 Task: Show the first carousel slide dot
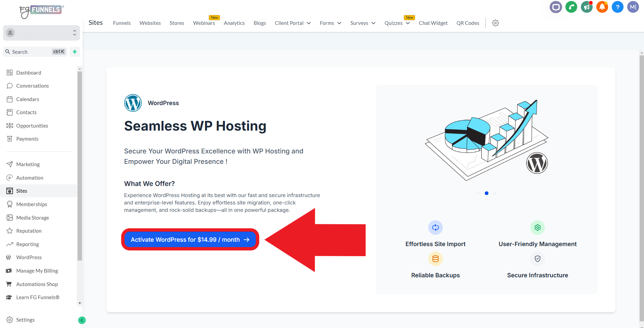[x=478, y=193]
